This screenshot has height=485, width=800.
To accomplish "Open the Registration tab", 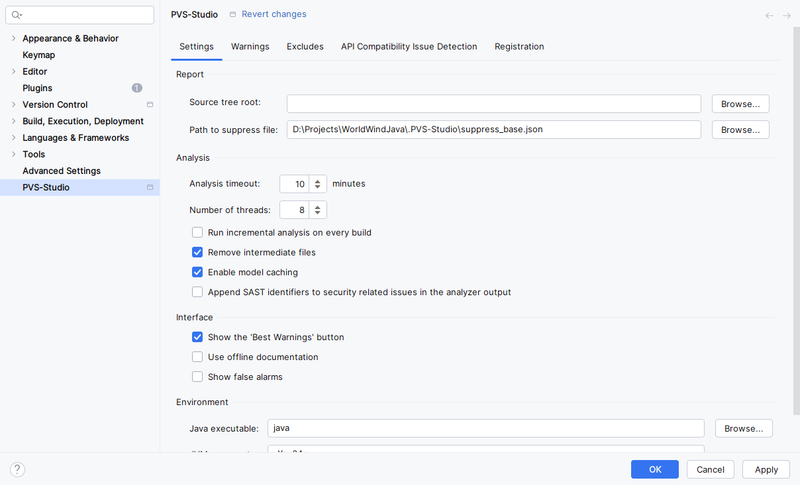I will 519,47.
